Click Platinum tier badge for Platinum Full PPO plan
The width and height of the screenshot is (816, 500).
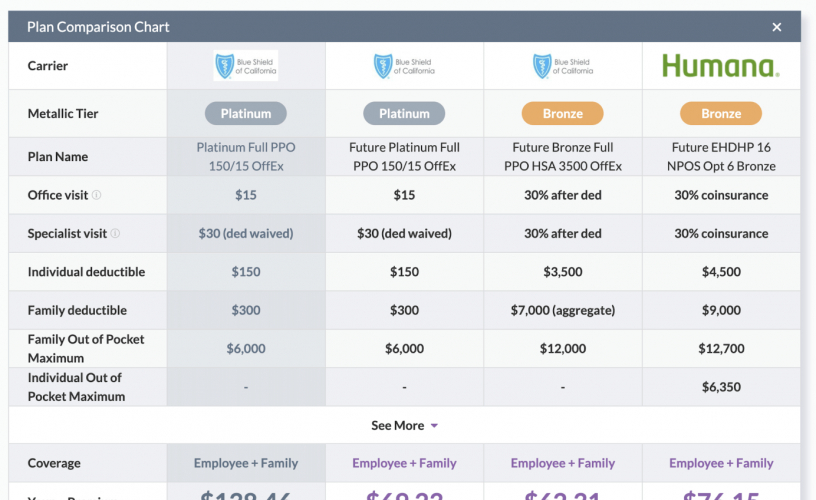246,113
